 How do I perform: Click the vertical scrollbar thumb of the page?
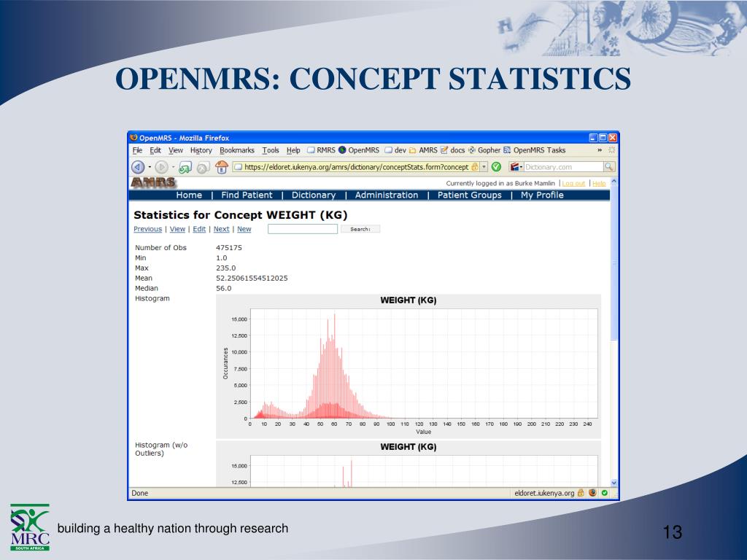pos(614,263)
